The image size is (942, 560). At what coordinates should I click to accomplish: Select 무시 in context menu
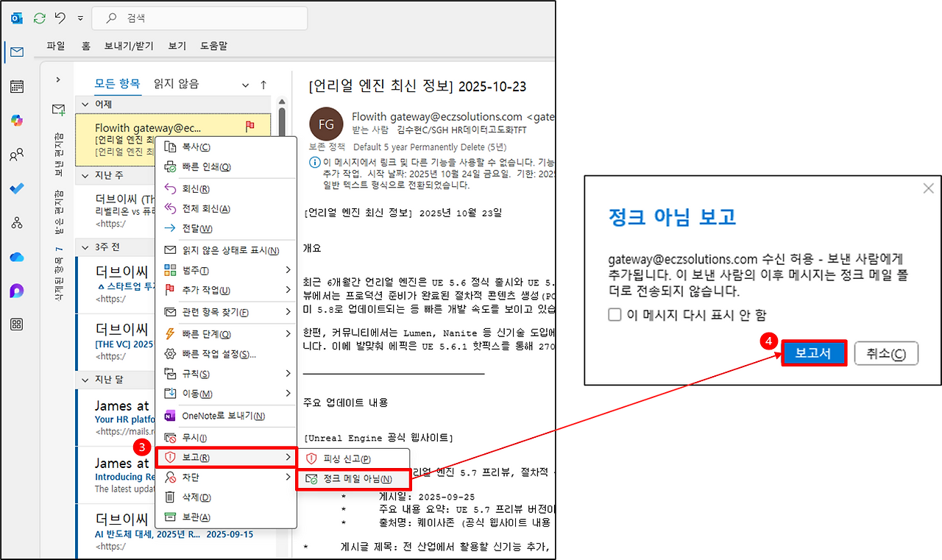point(226,438)
